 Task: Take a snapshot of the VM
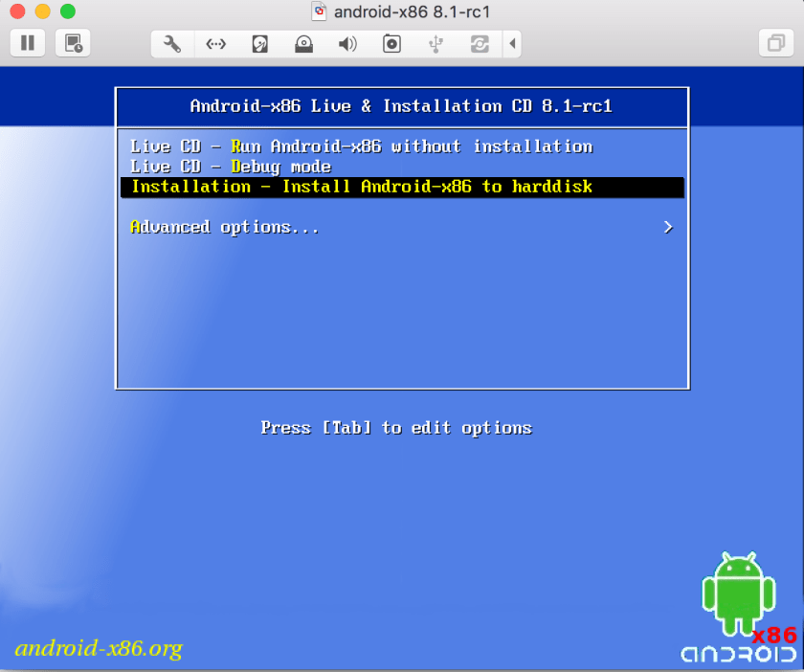point(73,43)
